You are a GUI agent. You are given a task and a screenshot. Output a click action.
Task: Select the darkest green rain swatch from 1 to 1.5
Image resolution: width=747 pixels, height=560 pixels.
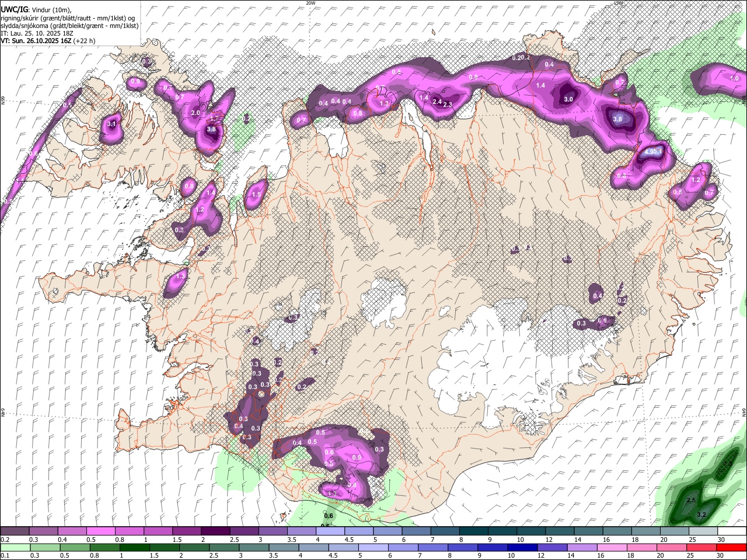click(134, 547)
